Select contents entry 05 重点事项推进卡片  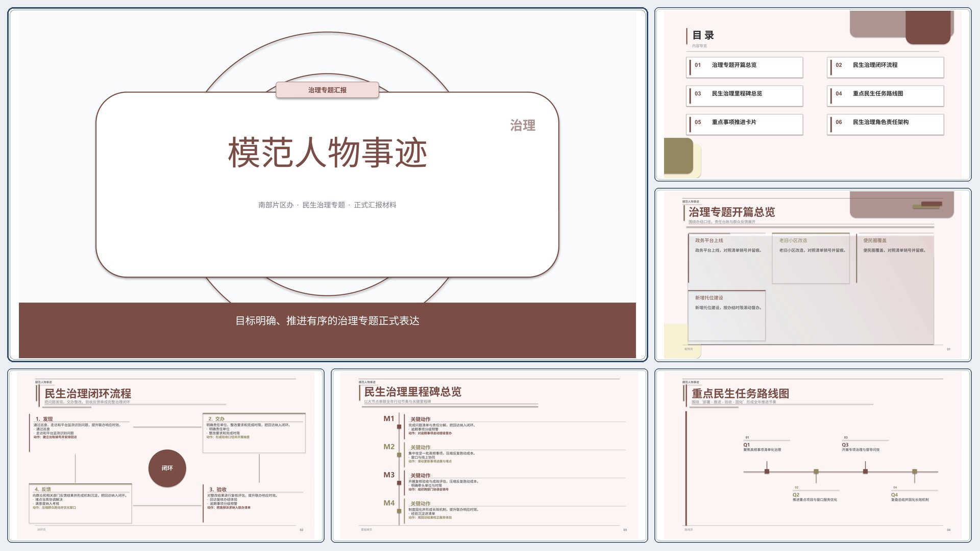coord(745,124)
